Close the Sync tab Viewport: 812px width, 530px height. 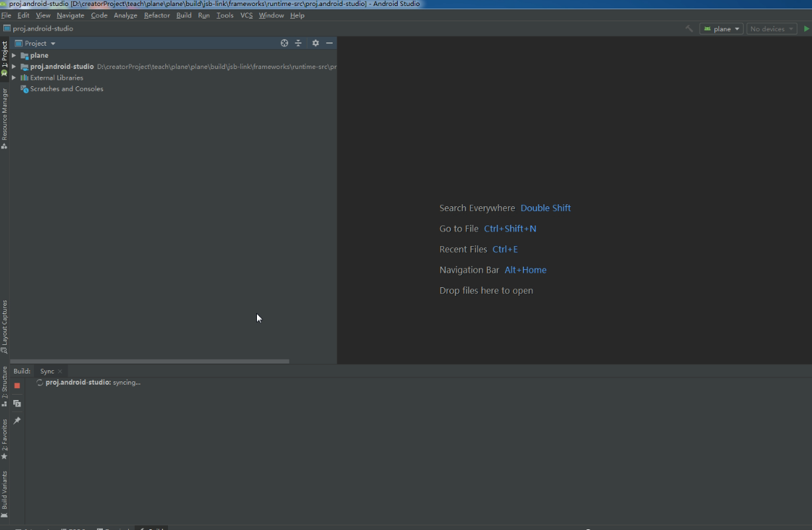[x=60, y=371]
